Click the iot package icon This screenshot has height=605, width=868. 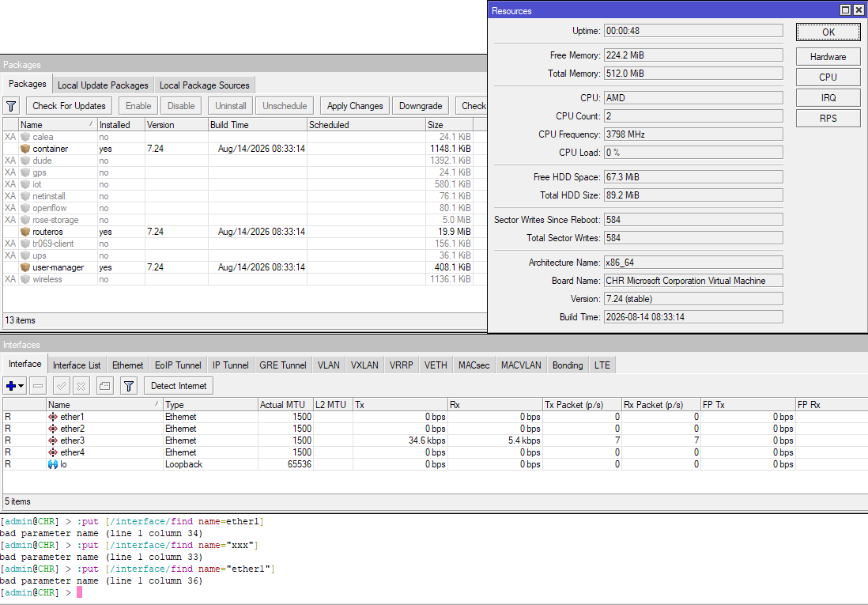click(25, 184)
